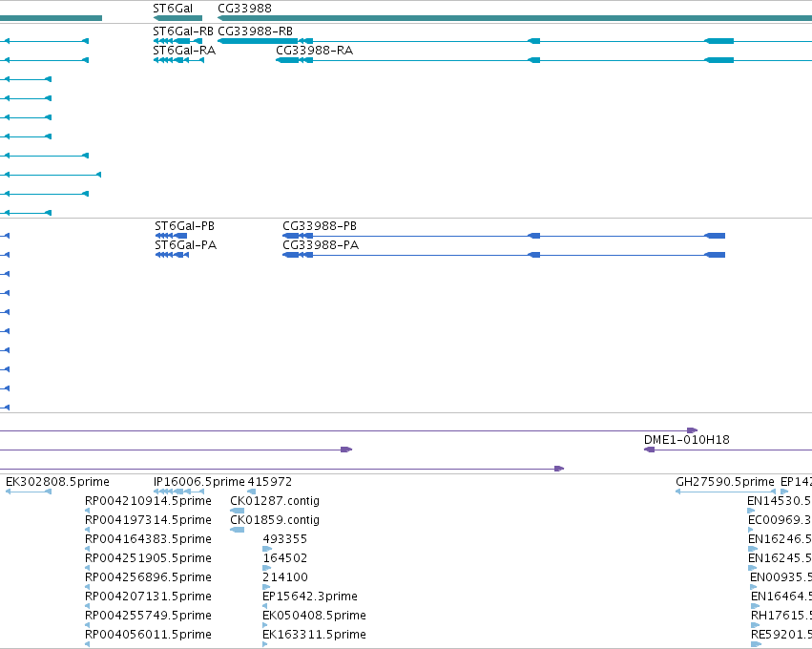812x649 pixels.
Task: Click the DME1-010H18 clone label
Action: click(x=687, y=440)
